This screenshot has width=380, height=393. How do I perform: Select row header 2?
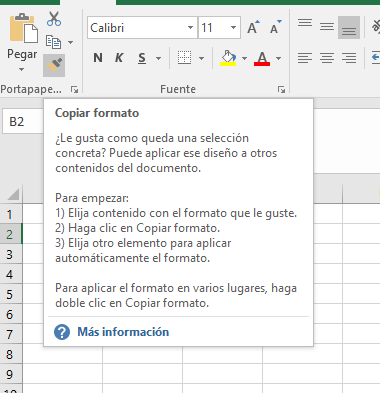coord(11,234)
